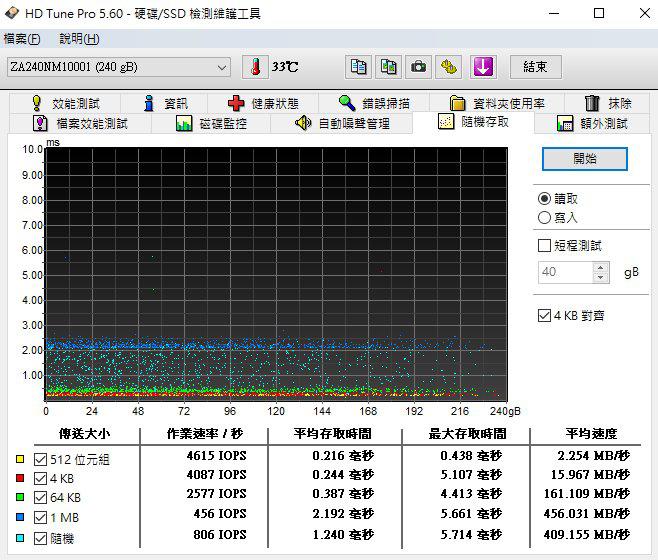
Task: Expand the ZA240NM10001 drive dropdown
Action: 222,67
